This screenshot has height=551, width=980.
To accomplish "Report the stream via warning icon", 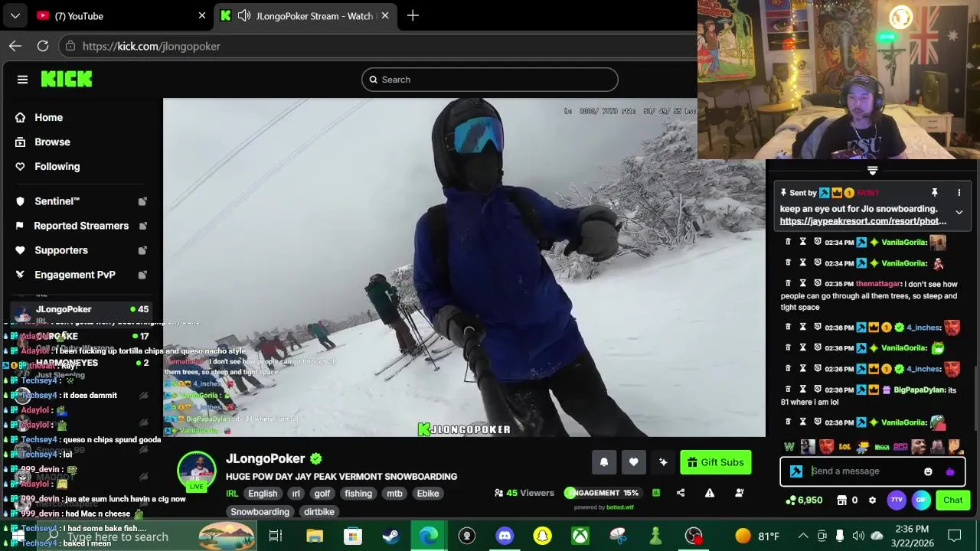I will tap(710, 493).
